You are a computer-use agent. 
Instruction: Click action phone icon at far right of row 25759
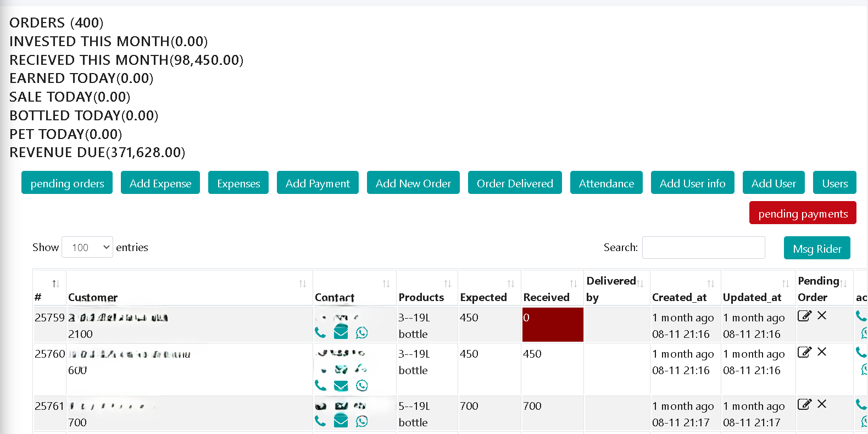point(861,316)
